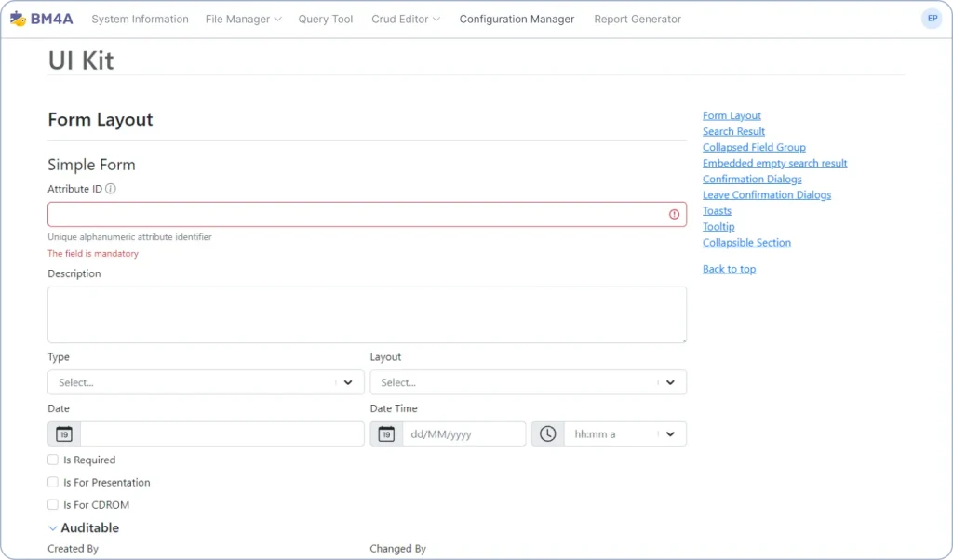Click the 'Unique alphanumeric attribute identifier' hint
Viewport: 953px width, 560px height.
coord(129,237)
